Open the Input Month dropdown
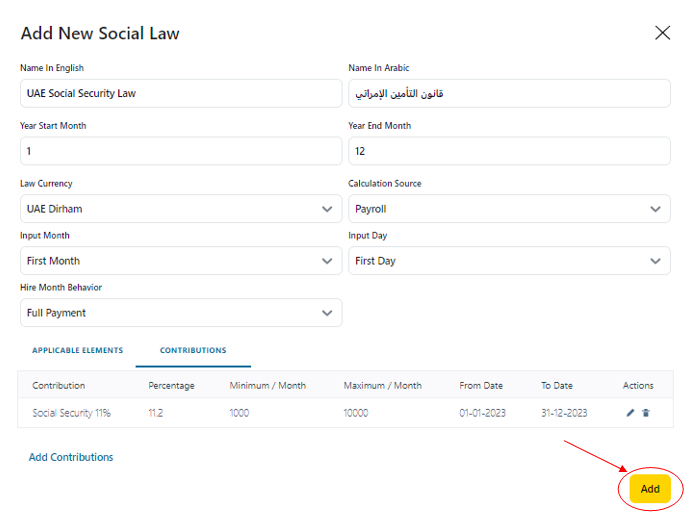Image resolution: width=690 pixels, height=518 pixels. (180, 261)
